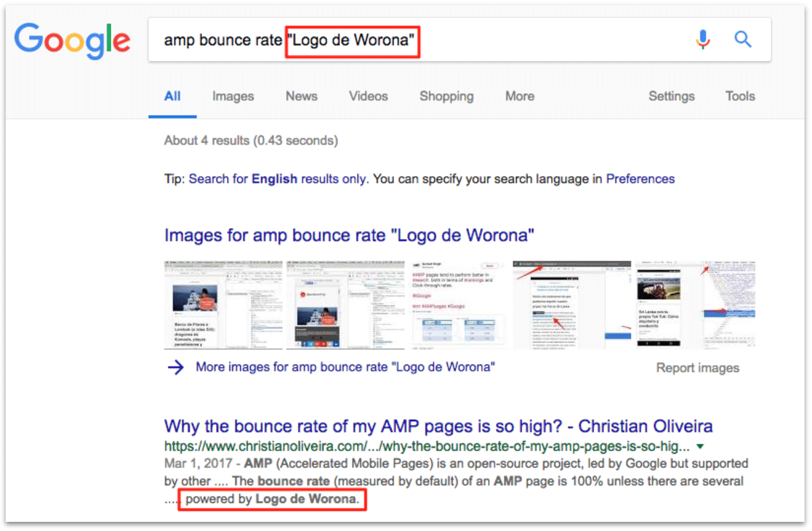This screenshot has width=812, height=531.
Task: Open third thumbnail about #AMP pages tweet
Action: pyautogui.click(x=459, y=305)
